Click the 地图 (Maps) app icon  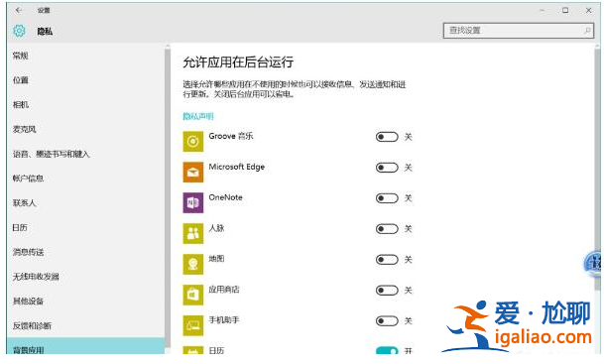click(x=193, y=264)
